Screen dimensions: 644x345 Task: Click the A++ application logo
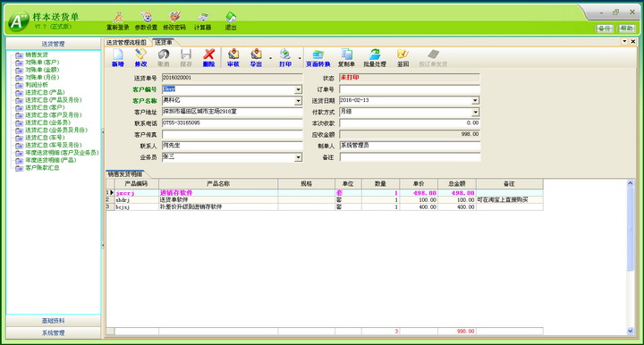(x=19, y=21)
